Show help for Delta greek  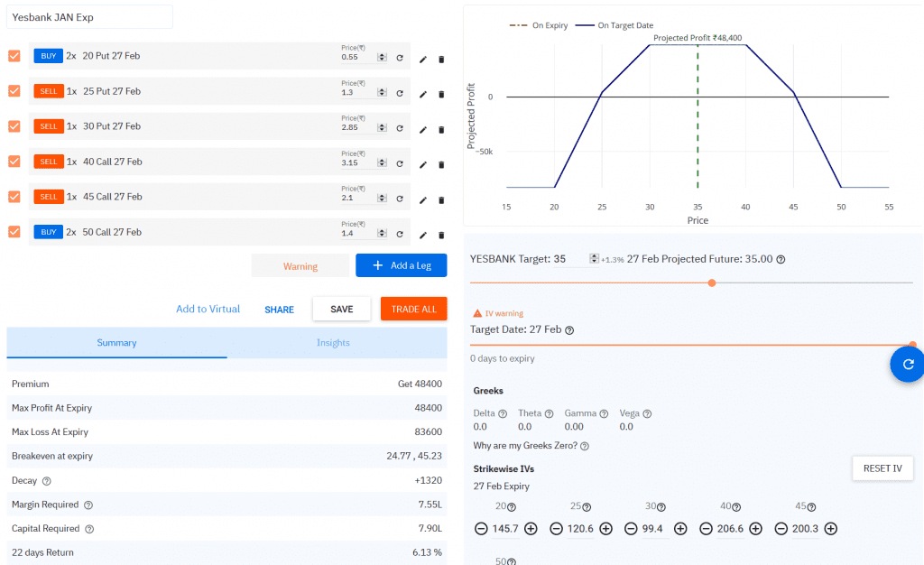[x=503, y=413]
